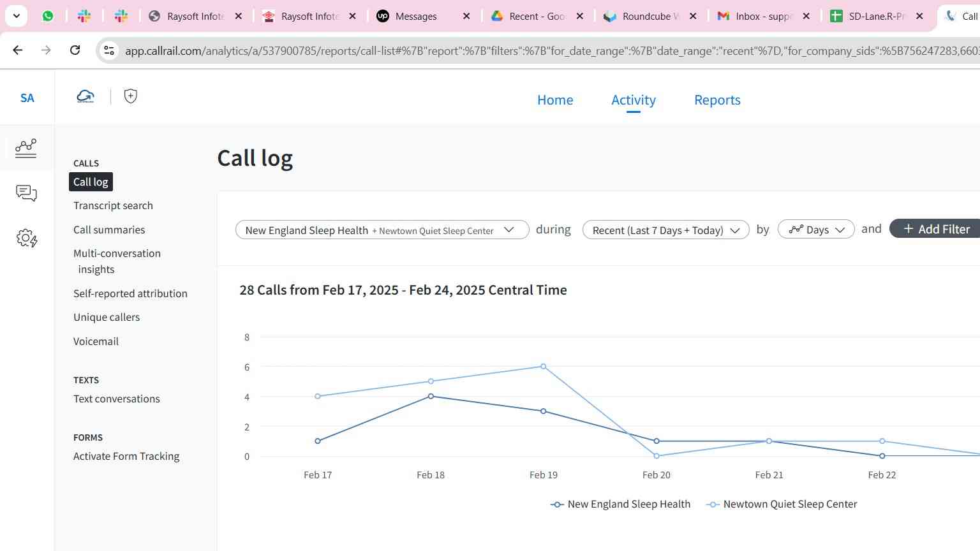The width and height of the screenshot is (980, 551).
Task: Toggle Newtown Quiet Sleep Center legend series
Action: 782,504
